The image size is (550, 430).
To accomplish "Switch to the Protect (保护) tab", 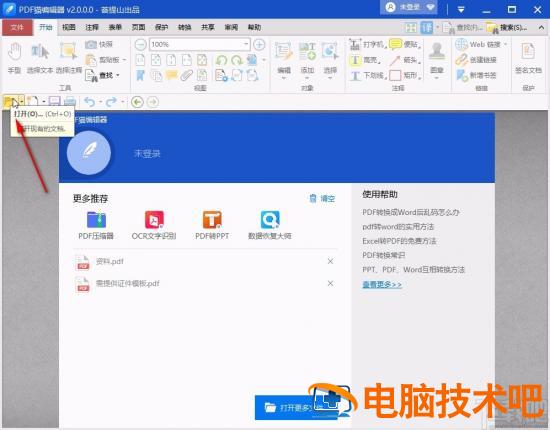I will (x=161, y=27).
